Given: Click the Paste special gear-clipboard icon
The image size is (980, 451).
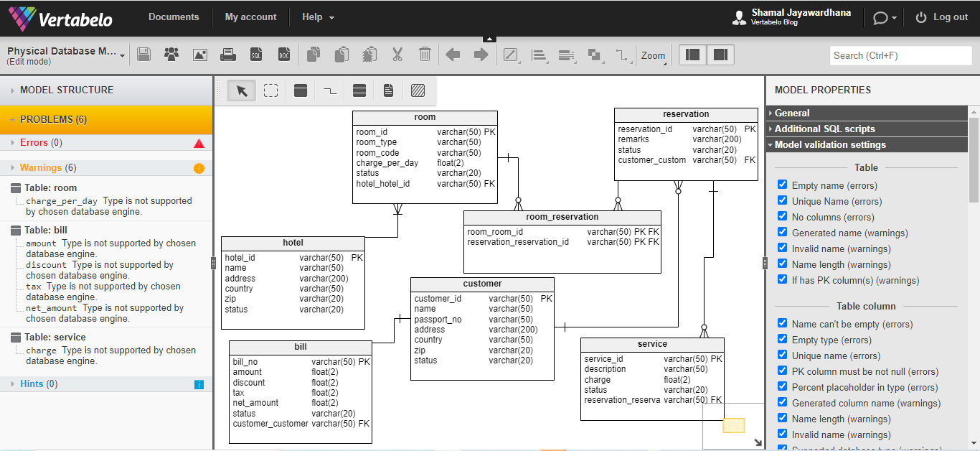Looking at the screenshot, I should pyautogui.click(x=369, y=55).
